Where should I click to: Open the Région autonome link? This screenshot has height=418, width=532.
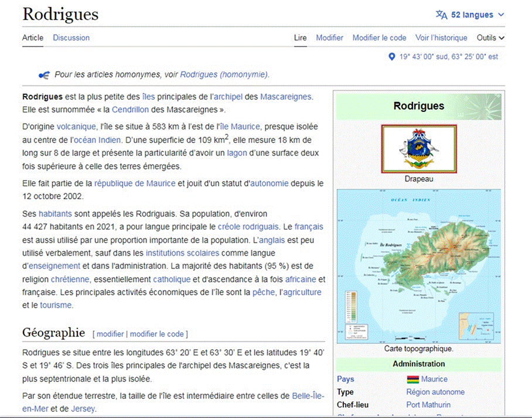(436, 392)
